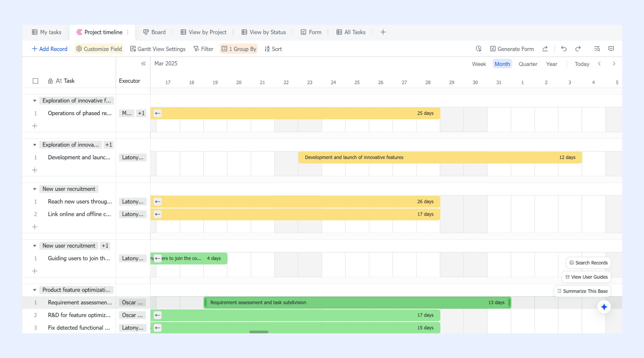Click Search Records shortcut
644x358 pixels.
pyautogui.click(x=588, y=263)
